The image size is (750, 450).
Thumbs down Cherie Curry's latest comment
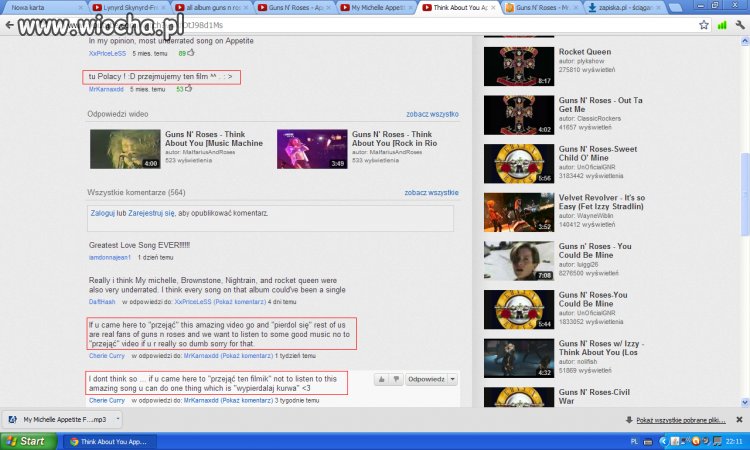[396, 379]
